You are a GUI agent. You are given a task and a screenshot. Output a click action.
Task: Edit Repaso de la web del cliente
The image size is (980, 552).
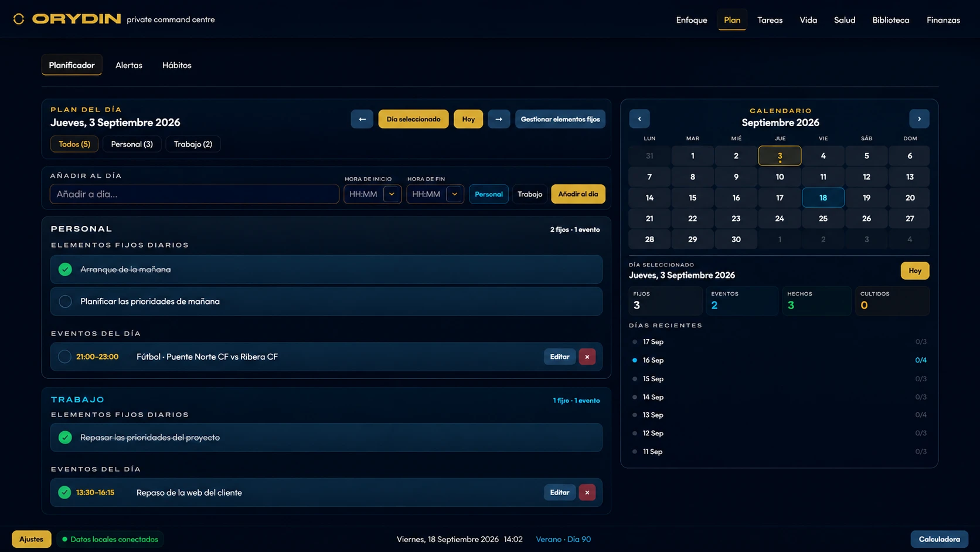coord(560,492)
